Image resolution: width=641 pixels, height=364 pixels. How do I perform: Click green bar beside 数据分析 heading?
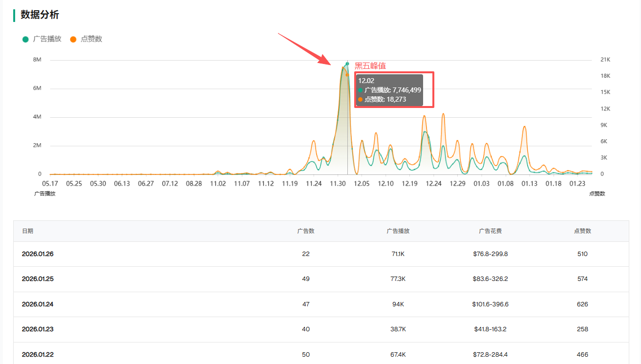[14, 15]
